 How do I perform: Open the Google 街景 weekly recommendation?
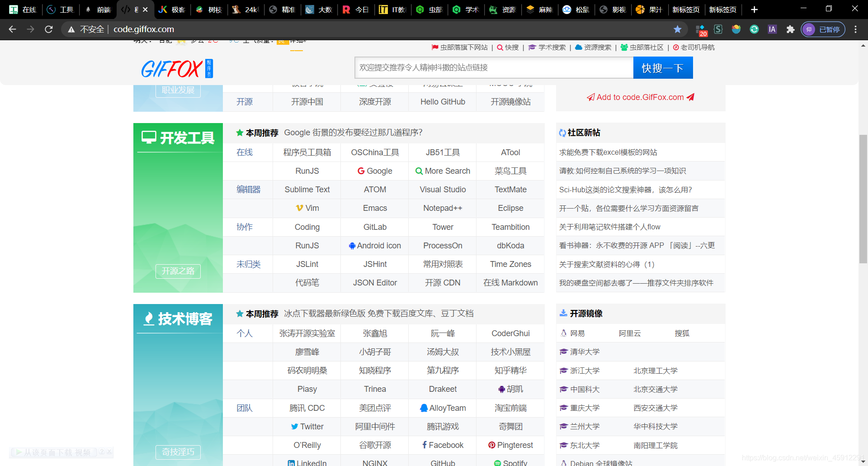click(x=353, y=133)
